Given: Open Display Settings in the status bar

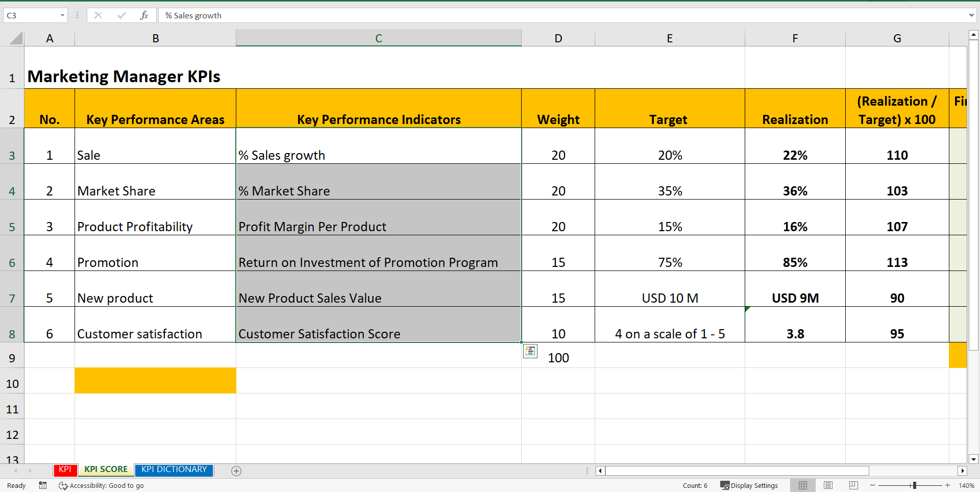Looking at the screenshot, I should coord(749,485).
